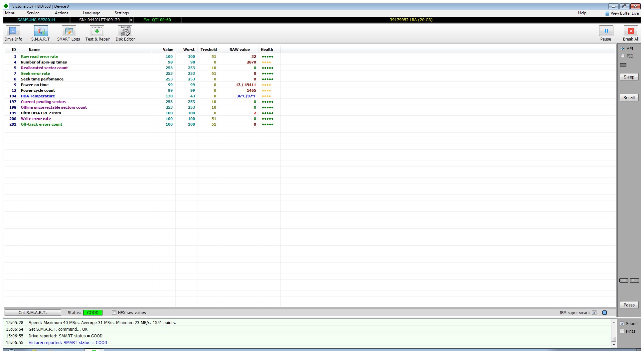Toggle the Sound checkbox
644x351 pixels.
[622, 323]
